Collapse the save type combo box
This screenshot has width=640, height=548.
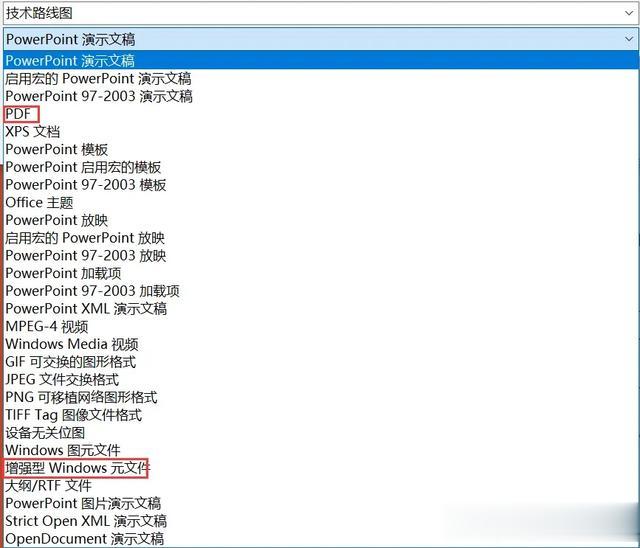click(629, 39)
